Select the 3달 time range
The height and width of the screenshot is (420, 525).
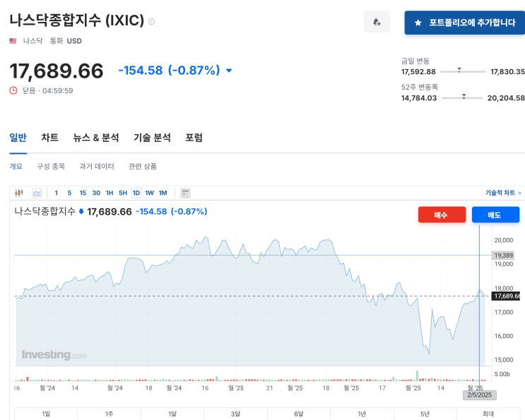click(x=235, y=414)
